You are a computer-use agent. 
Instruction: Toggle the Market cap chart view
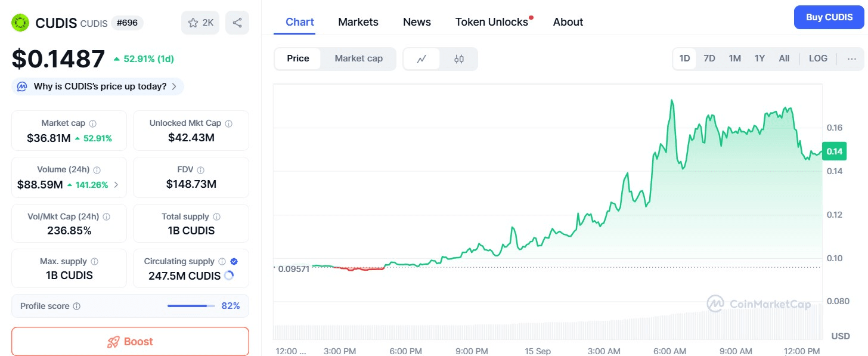358,58
